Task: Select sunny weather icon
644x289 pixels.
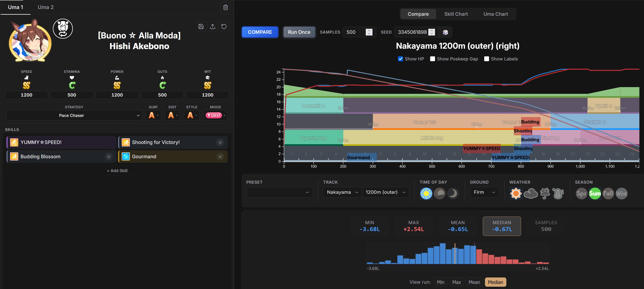Action: pos(516,194)
